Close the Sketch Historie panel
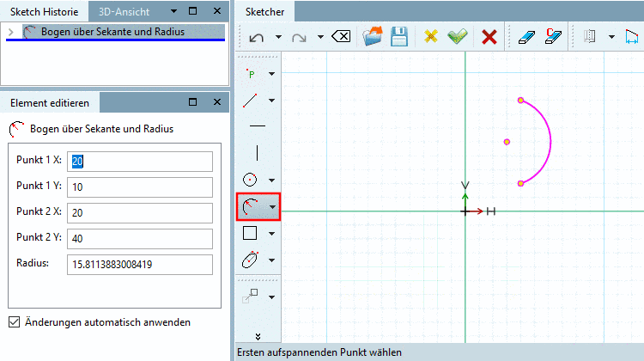 pos(217,10)
